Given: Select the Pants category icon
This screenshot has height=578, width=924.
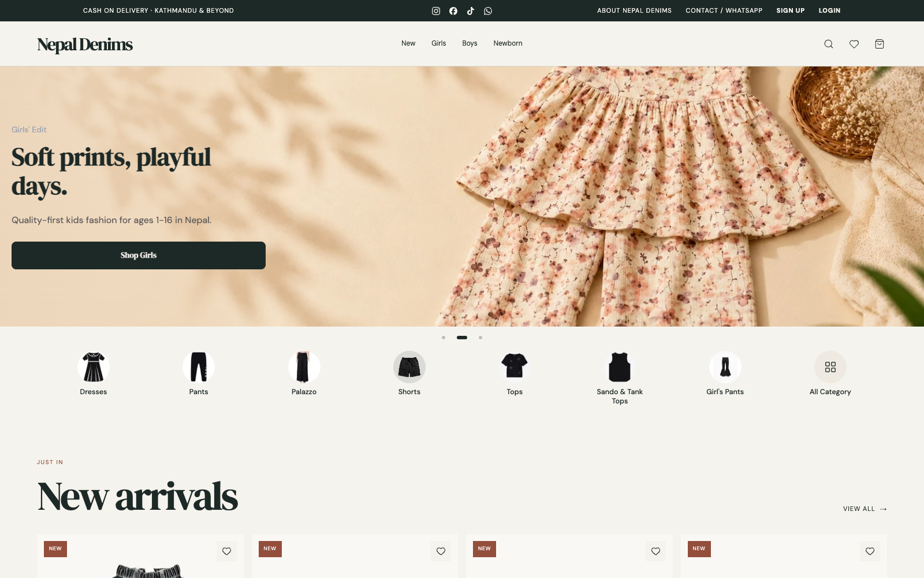Looking at the screenshot, I should tap(199, 367).
